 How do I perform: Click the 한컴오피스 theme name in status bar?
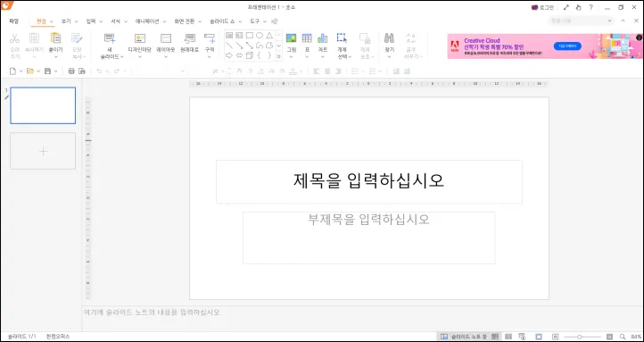(x=58, y=337)
